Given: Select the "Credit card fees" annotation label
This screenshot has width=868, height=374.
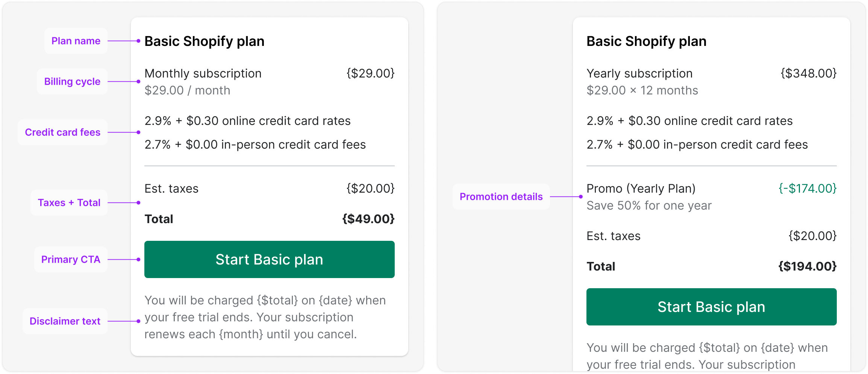Looking at the screenshot, I should (63, 132).
